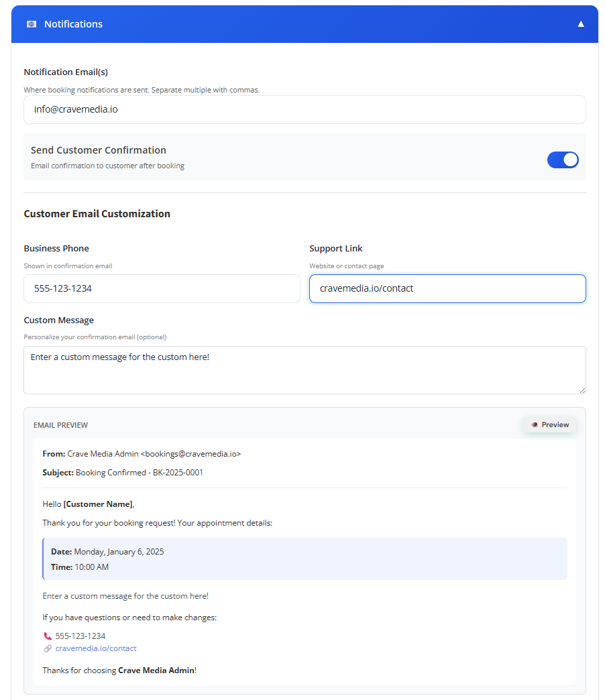Click the Send Customer Confirmation label

[x=99, y=150]
